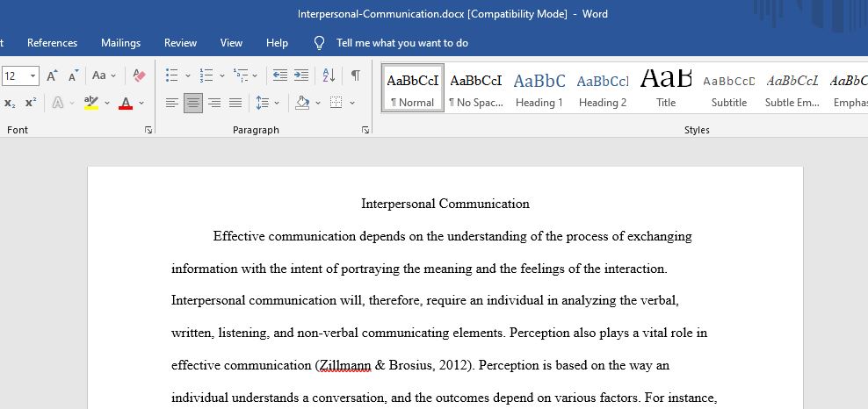Expand multilevel list dropdown arrow
The height and width of the screenshot is (409, 868).
tap(255, 76)
